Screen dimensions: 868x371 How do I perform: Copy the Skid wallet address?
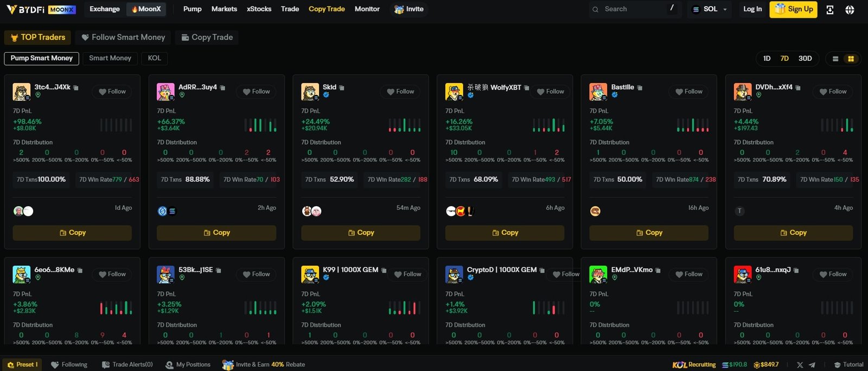pos(342,88)
